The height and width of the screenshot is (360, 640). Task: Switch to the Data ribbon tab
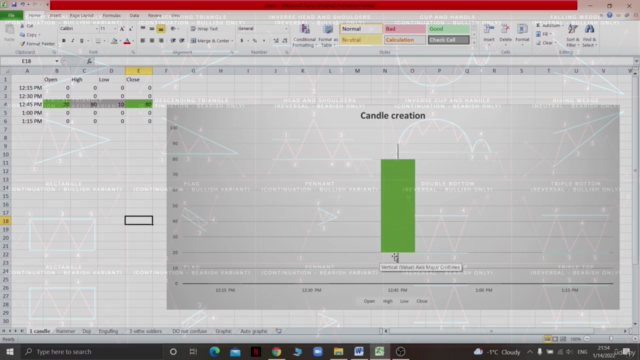tap(134, 16)
